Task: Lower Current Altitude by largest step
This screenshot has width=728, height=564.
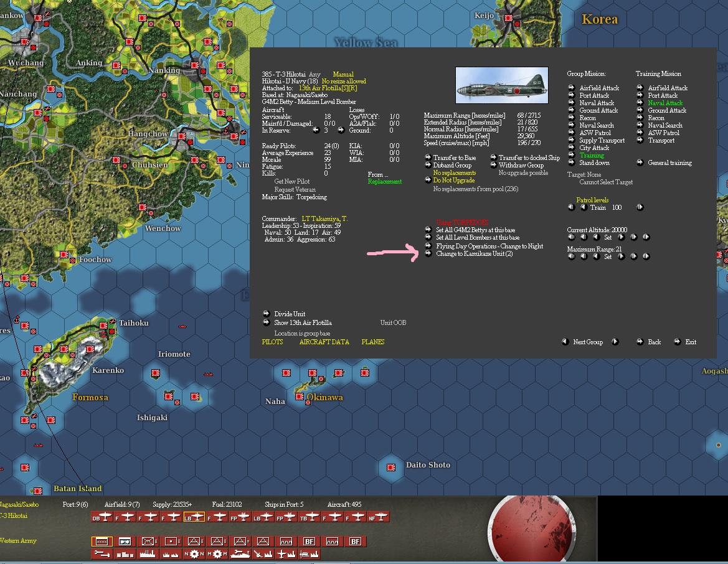Action: [572, 237]
